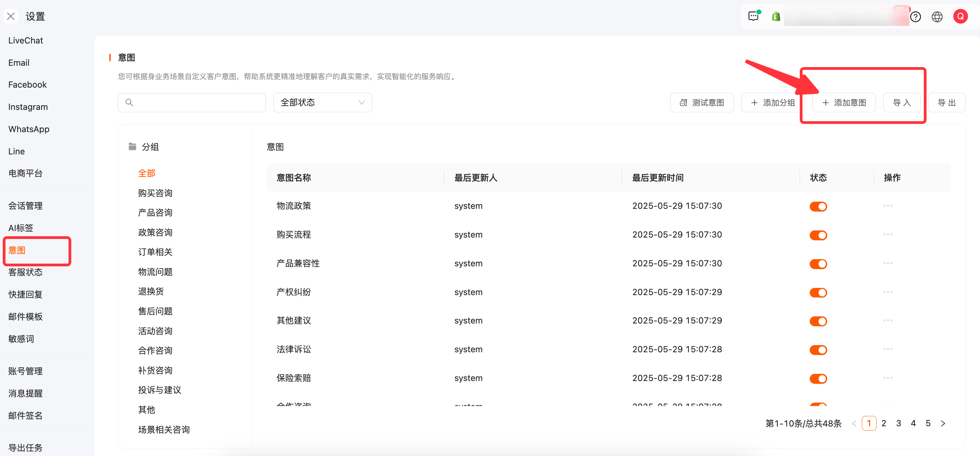Viewport: 980px width, 456px height.
Task: Toggle 产权纠纷 intent status switch
Action: (818, 293)
